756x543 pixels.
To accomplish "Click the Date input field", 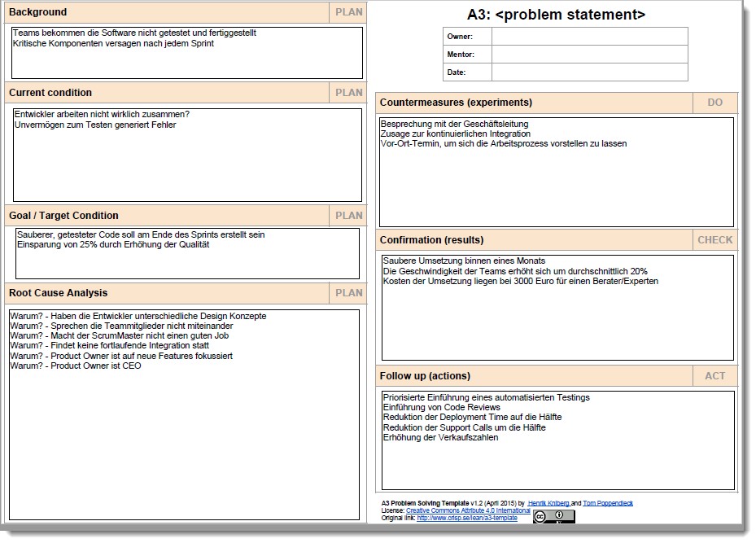I will tap(589, 72).
